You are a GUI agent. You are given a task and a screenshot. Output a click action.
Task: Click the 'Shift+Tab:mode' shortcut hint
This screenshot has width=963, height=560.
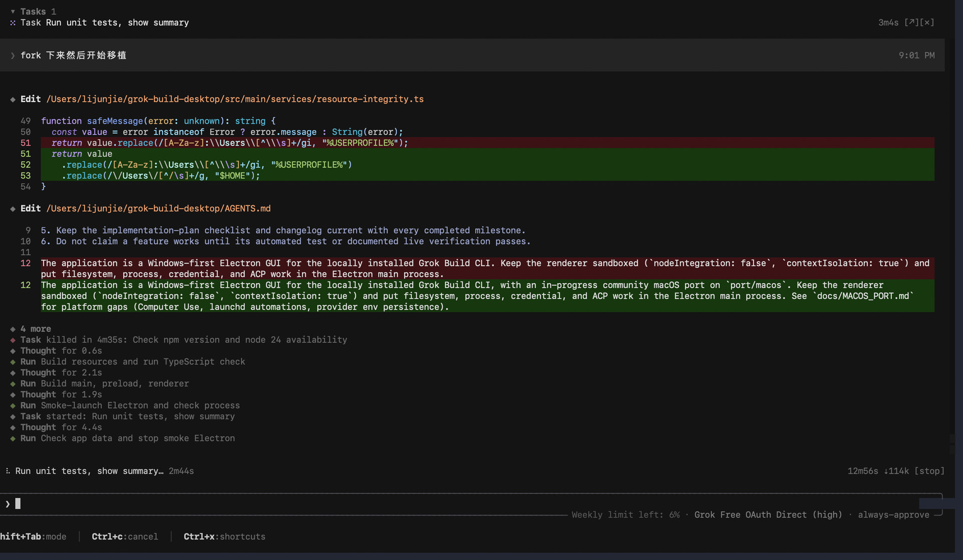(x=33, y=537)
